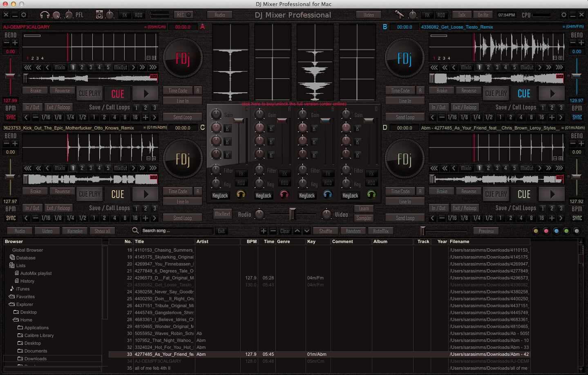
Task: Open Downloads folder in Browser tree
Action: 32,359
